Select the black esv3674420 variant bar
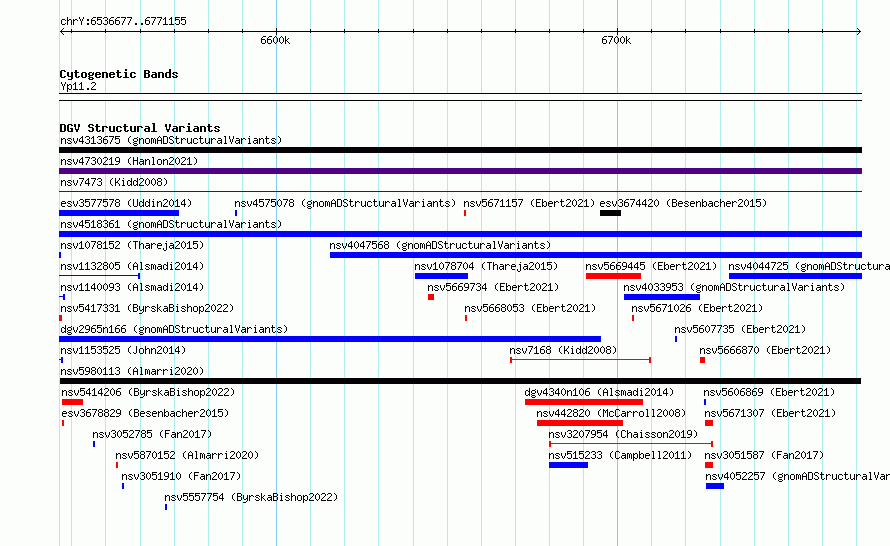Image resolution: width=890 pixels, height=546 pixels. tap(610, 213)
